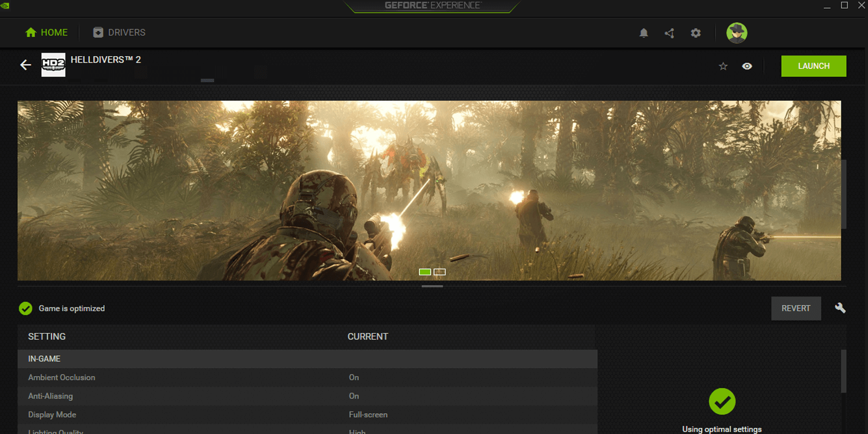The width and height of the screenshot is (868, 434).
Task: Select the Display Mode setting row
Action: point(307,414)
